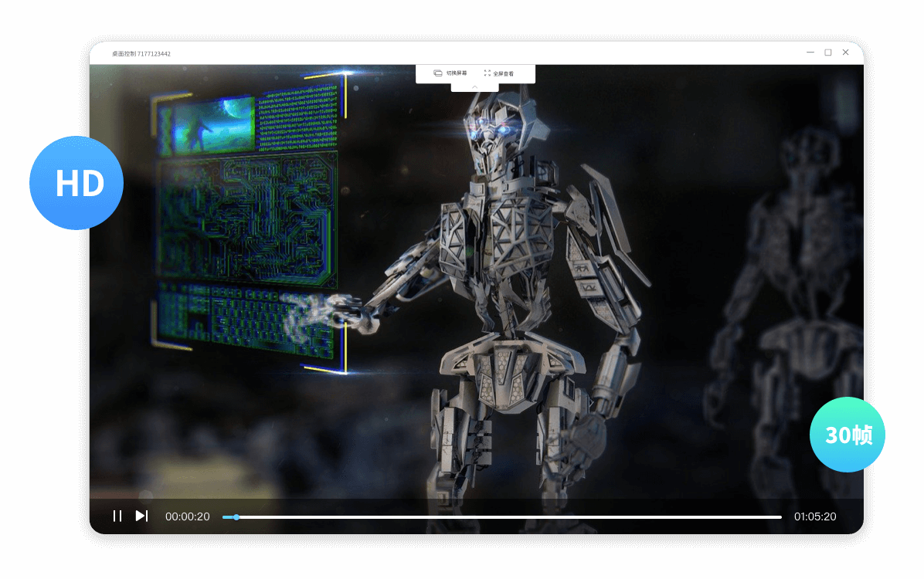Click the switch screen icon
Viewport: 924px width, 579px height.
coord(437,73)
